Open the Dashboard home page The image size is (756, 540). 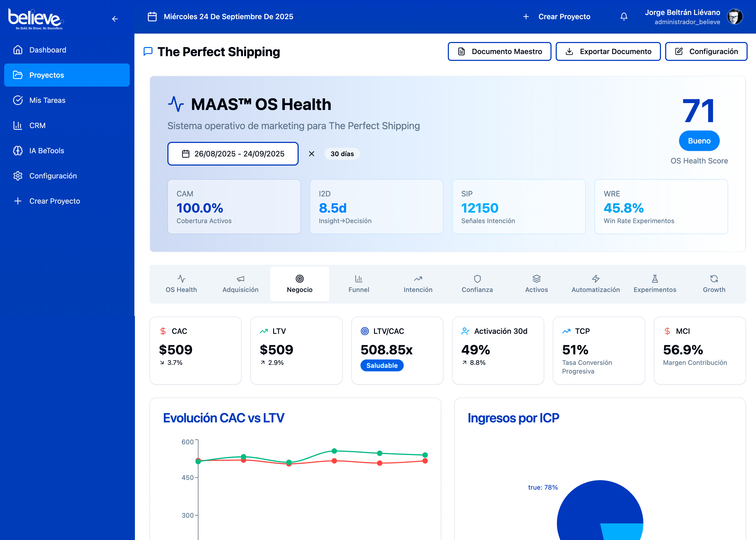click(x=48, y=50)
